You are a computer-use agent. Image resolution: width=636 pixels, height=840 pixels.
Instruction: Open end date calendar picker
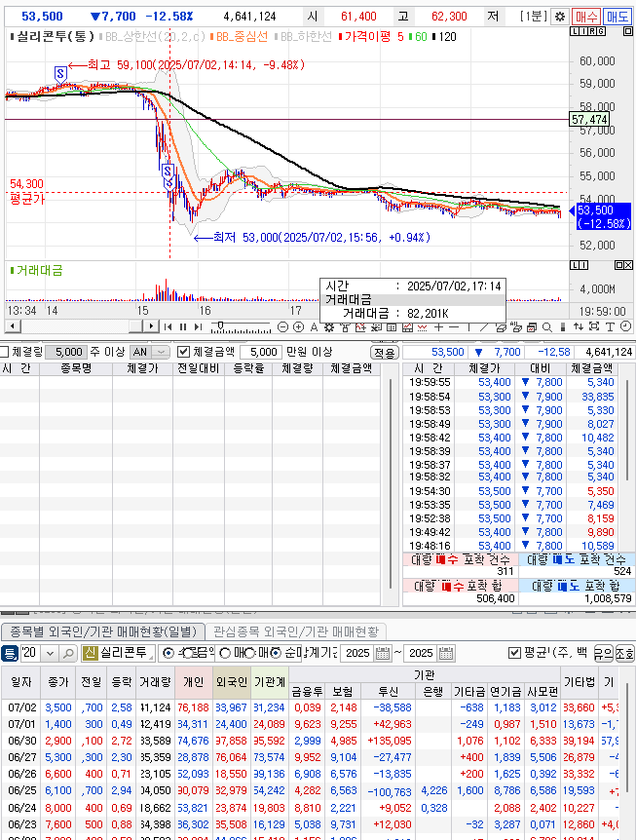pyautogui.click(x=446, y=653)
